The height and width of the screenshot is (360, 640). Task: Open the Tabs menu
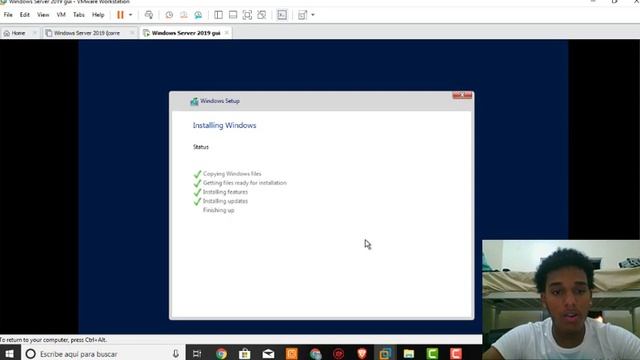coord(79,15)
